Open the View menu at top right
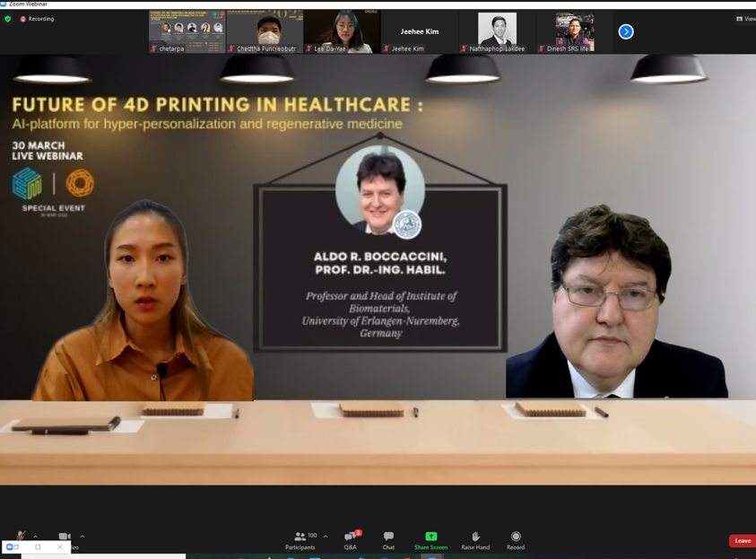The image size is (756, 559). pyautogui.click(x=745, y=19)
